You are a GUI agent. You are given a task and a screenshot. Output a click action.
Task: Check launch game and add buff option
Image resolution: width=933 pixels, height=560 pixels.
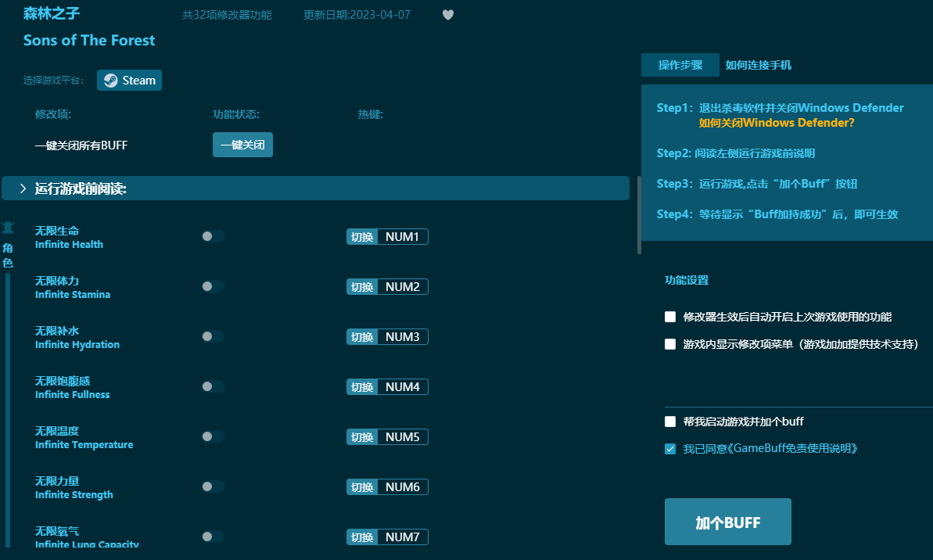[670, 422]
